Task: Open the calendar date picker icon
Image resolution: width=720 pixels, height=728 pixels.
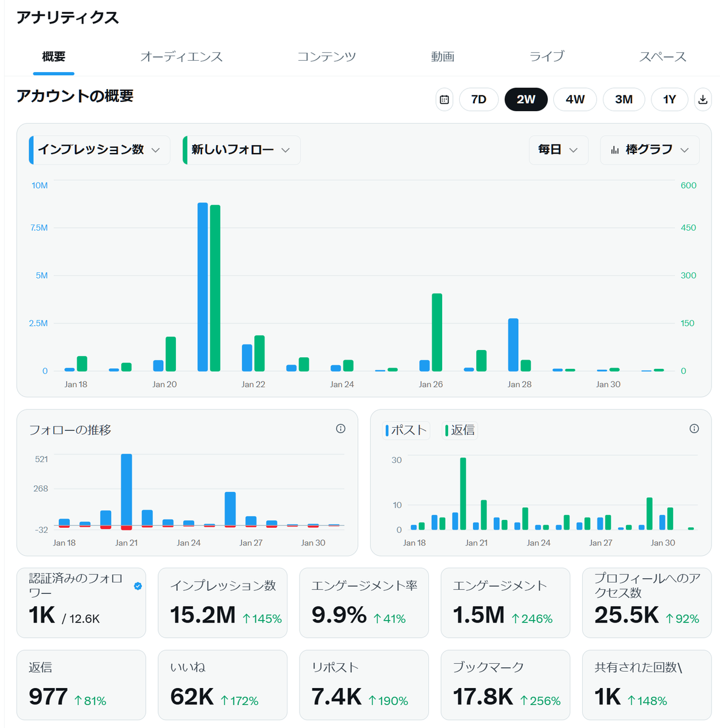Action: (x=444, y=99)
